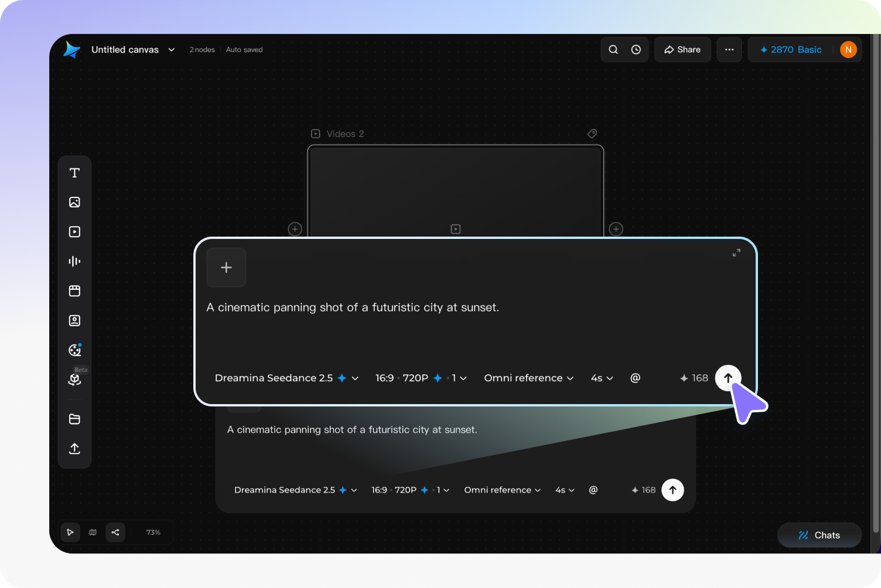Image resolution: width=881 pixels, height=588 pixels.
Task: Activate the pointer select mode
Action: click(x=70, y=532)
